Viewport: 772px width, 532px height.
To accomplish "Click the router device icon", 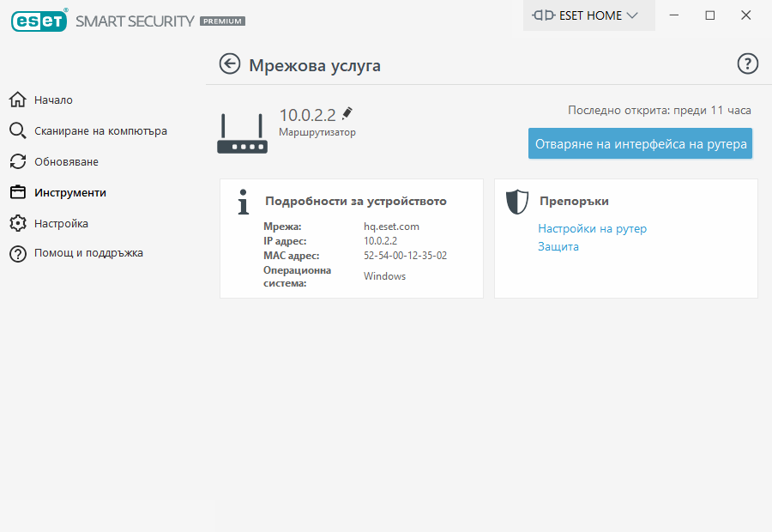I will tap(242, 134).
